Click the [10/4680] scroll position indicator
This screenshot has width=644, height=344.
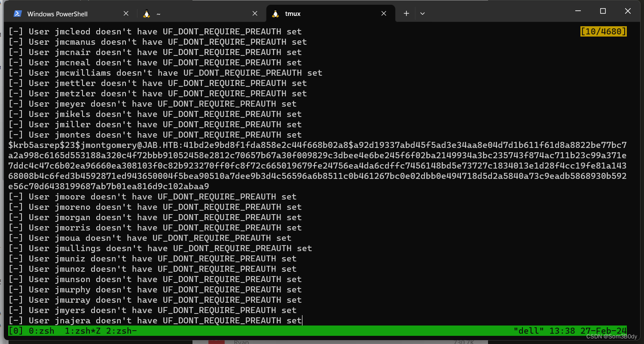(x=603, y=31)
